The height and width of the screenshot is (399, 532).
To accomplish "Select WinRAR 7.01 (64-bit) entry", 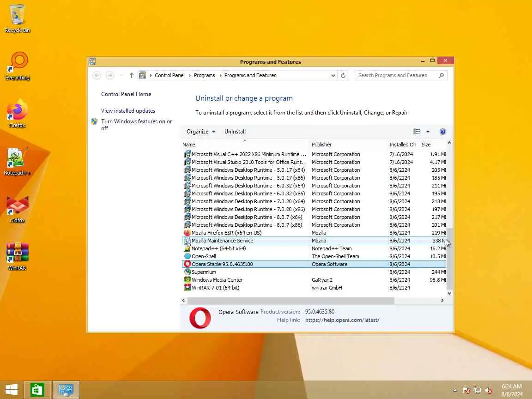I will [314, 288].
